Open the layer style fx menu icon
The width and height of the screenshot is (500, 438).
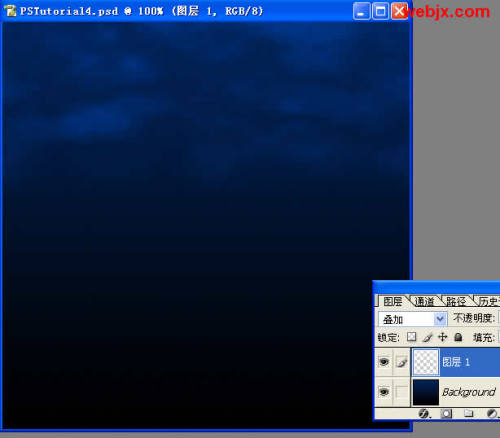[x=424, y=414]
